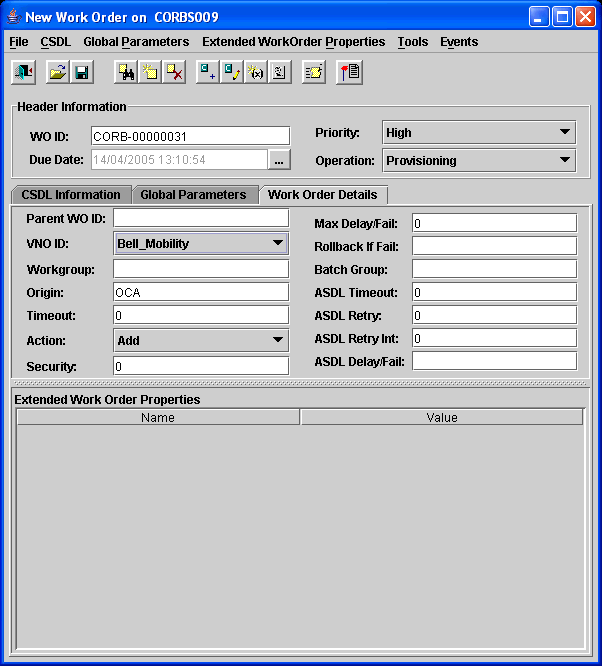Screen dimensions: 602x666
Task: Expand the Action combo box
Action: pos(201,340)
